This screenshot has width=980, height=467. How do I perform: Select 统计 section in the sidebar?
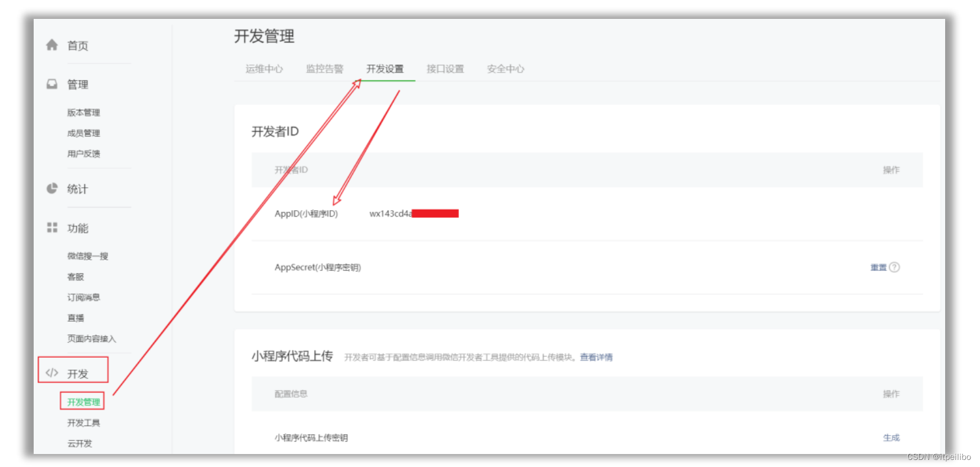click(x=77, y=189)
